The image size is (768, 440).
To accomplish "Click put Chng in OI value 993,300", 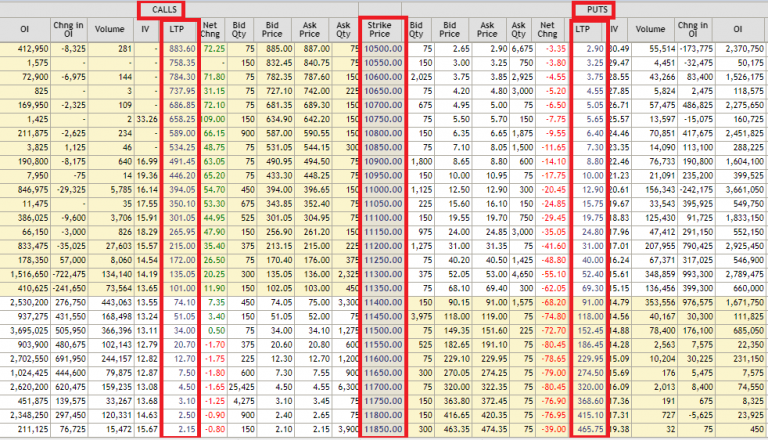I will (x=698, y=275).
